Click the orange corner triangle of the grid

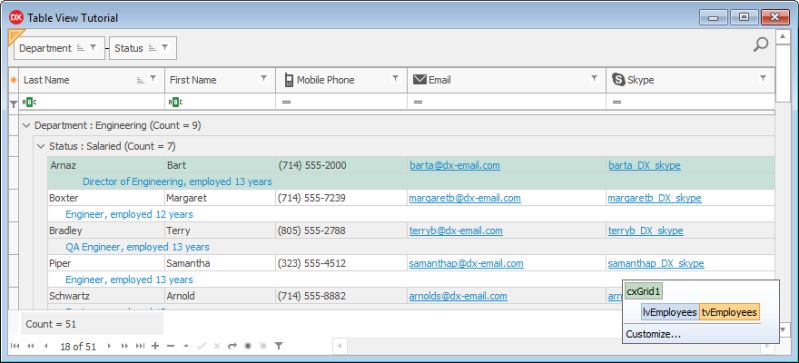coord(15,36)
